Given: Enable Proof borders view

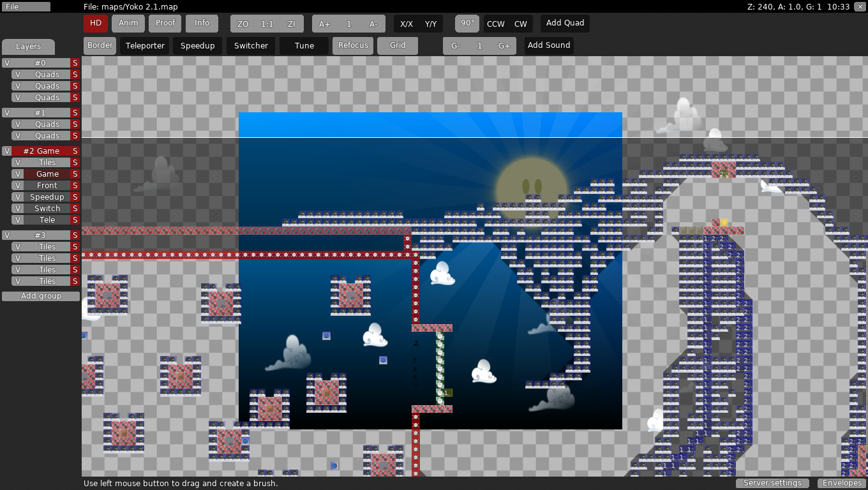Looking at the screenshot, I should pos(165,23).
